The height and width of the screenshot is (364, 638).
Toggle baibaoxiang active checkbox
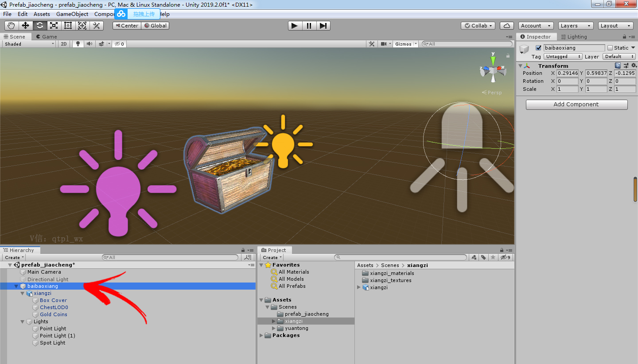pos(539,48)
